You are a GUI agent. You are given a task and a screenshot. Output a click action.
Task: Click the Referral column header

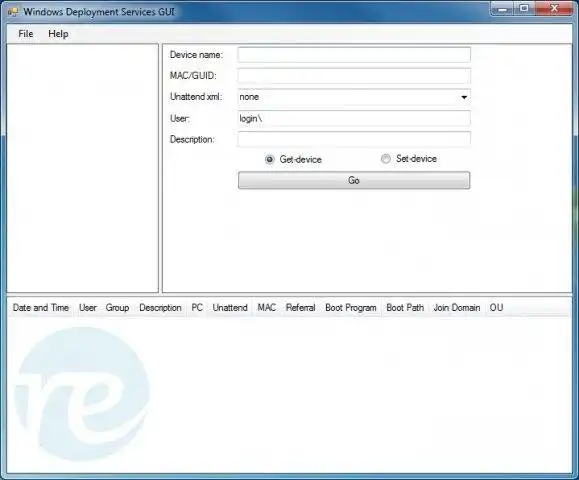pyautogui.click(x=300, y=308)
